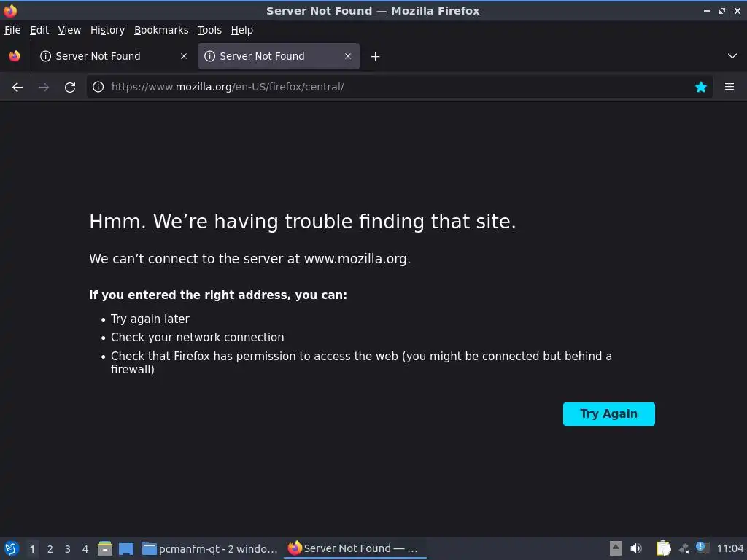Viewport: 747px width, 560px height.
Task: Toggle the blue bookmark star
Action: point(700,87)
